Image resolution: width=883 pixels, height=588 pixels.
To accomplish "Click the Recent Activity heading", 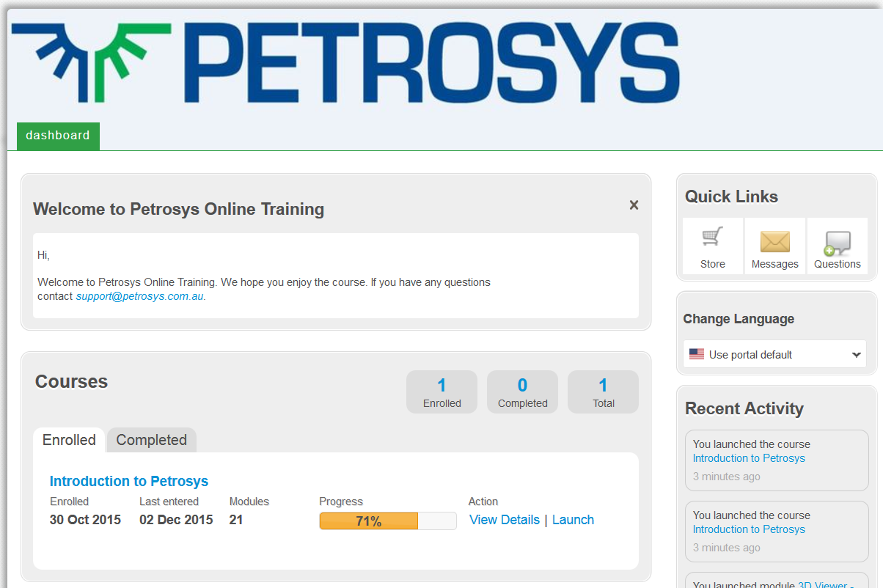I will 744,408.
